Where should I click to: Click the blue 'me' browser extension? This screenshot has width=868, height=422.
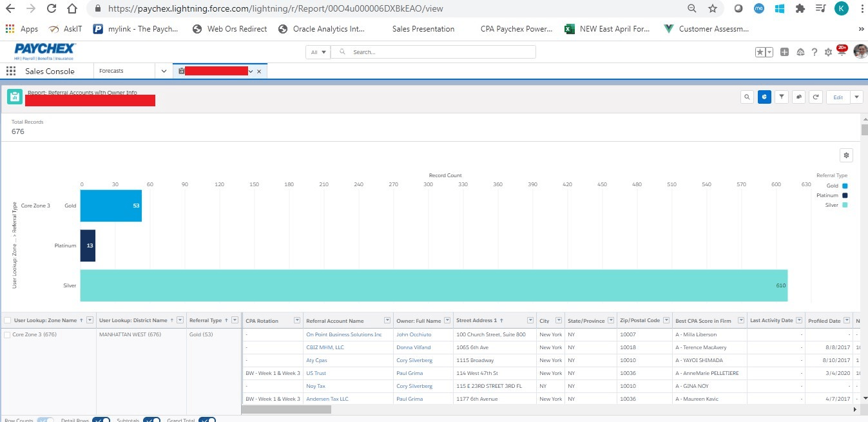pos(759,8)
